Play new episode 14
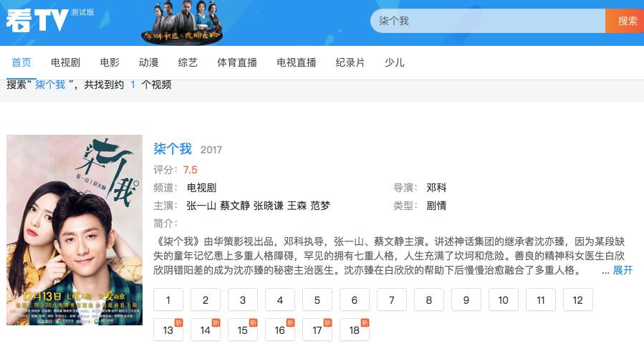The width and height of the screenshot is (644, 359). pos(206,330)
